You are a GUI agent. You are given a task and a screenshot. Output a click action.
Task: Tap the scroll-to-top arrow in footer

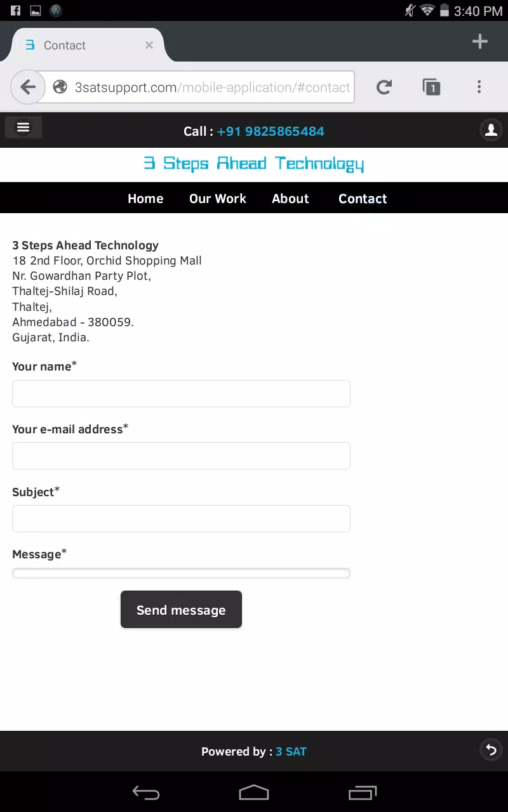[x=491, y=750]
